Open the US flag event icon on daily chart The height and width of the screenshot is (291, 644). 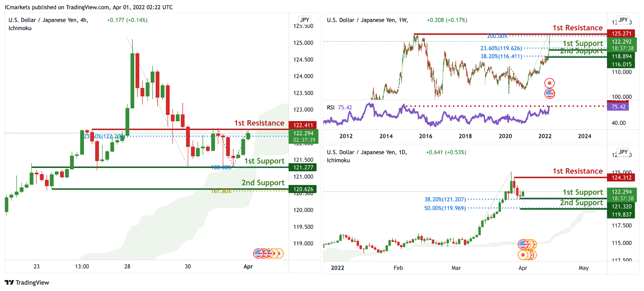click(x=523, y=244)
